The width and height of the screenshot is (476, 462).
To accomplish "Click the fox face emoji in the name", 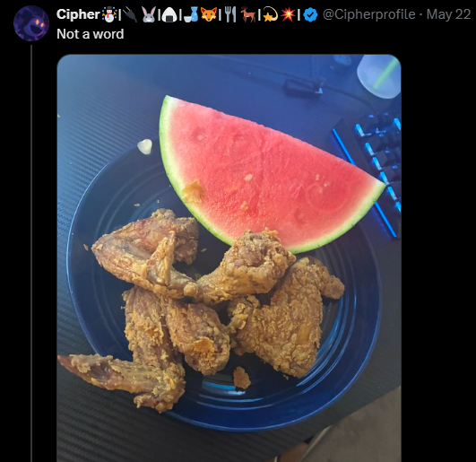I will (209, 14).
